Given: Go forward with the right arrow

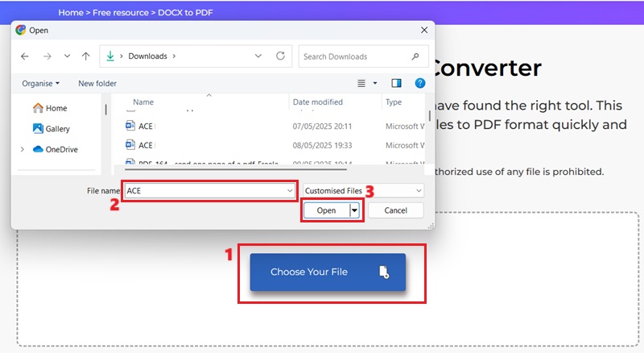Looking at the screenshot, I should (47, 56).
